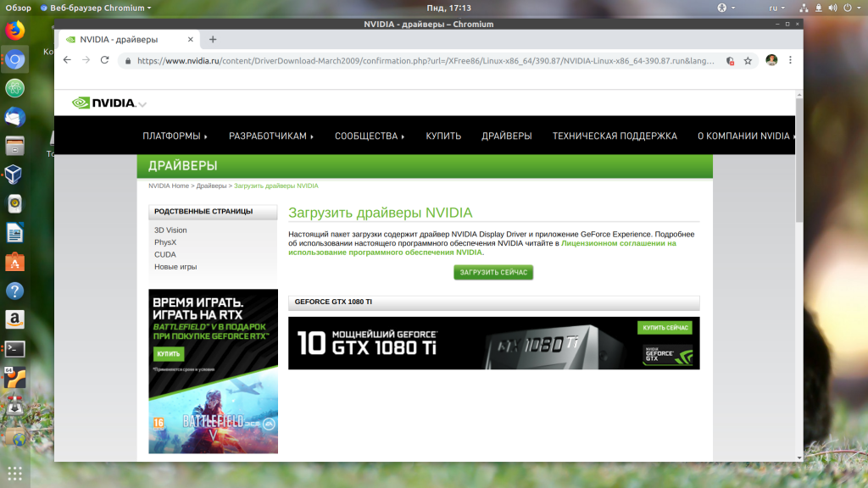Open the Chromium user profile avatar
868x488 pixels.
[x=771, y=60]
